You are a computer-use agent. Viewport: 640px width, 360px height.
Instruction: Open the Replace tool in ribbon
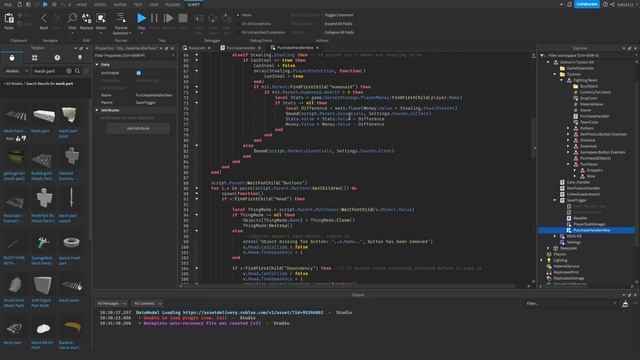87,18
